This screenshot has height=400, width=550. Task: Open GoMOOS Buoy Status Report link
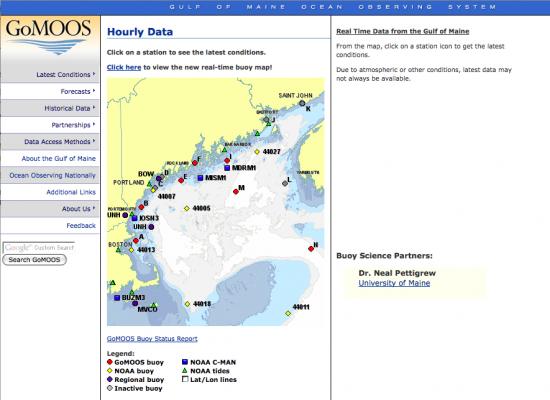click(152, 339)
